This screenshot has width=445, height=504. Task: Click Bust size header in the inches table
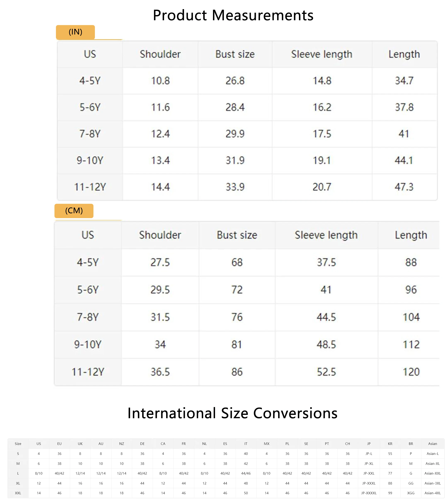pyautogui.click(x=235, y=54)
